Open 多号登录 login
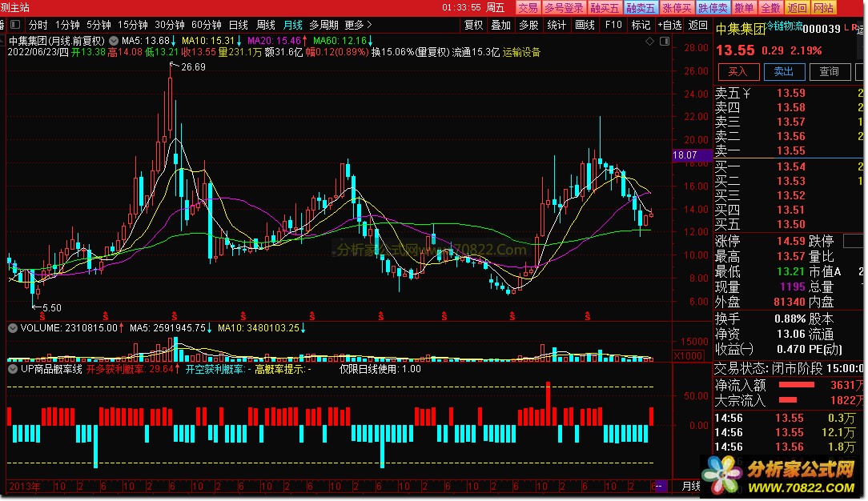This screenshot has height=501, width=868. pos(564,8)
